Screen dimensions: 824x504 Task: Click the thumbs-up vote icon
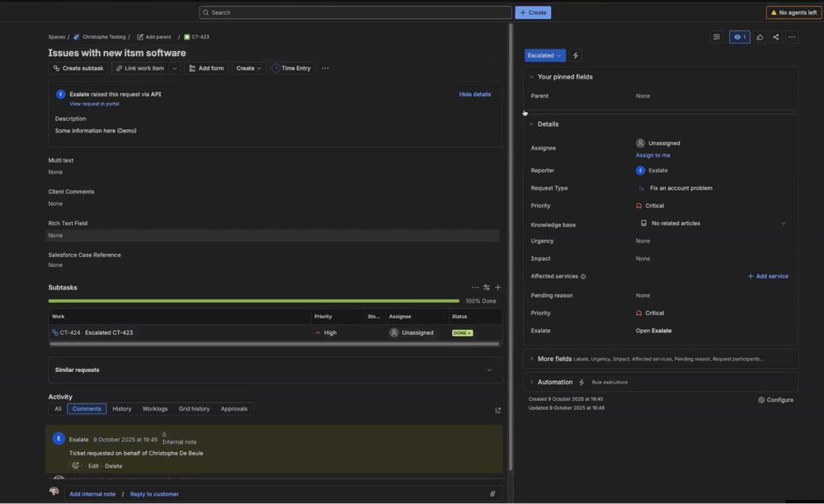pyautogui.click(x=760, y=37)
